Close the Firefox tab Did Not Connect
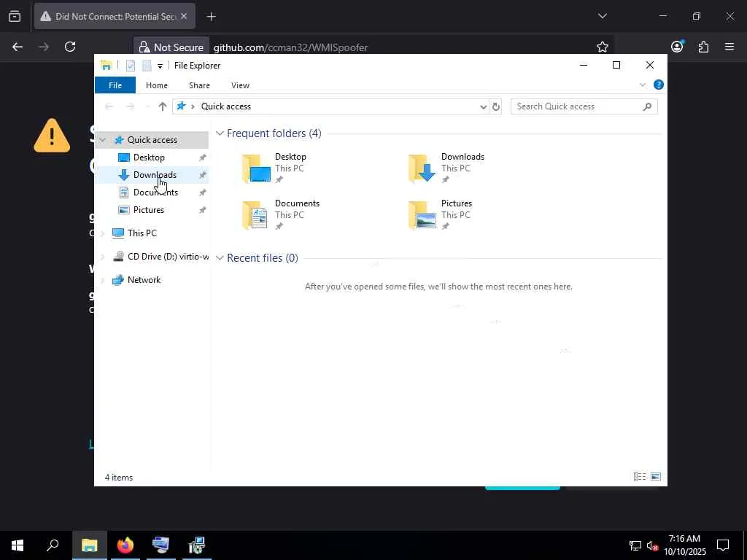The width and height of the screenshot is (747, 560). pos(184,16)
